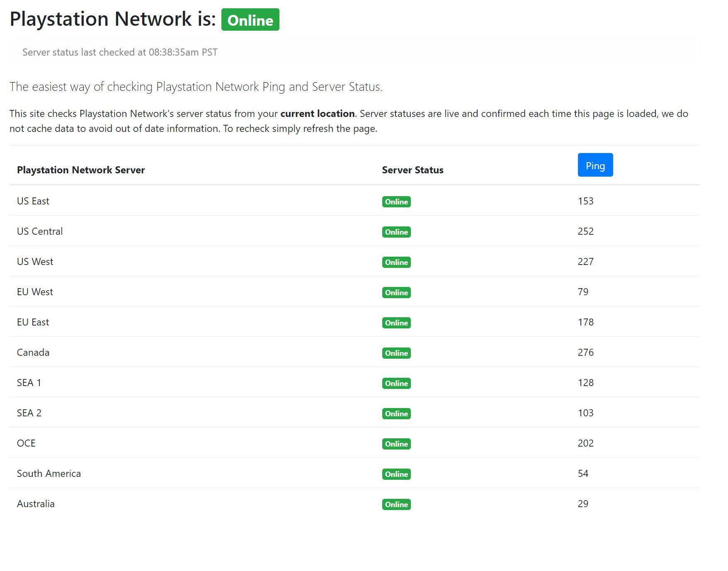728x571 pixels.
Task: Click the 'Playstation Network is:' heading text
Action: [x=113, y=19]
